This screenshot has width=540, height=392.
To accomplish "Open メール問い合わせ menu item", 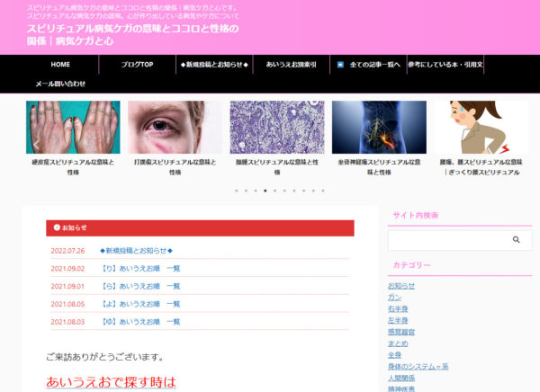I will coord(60,84).
